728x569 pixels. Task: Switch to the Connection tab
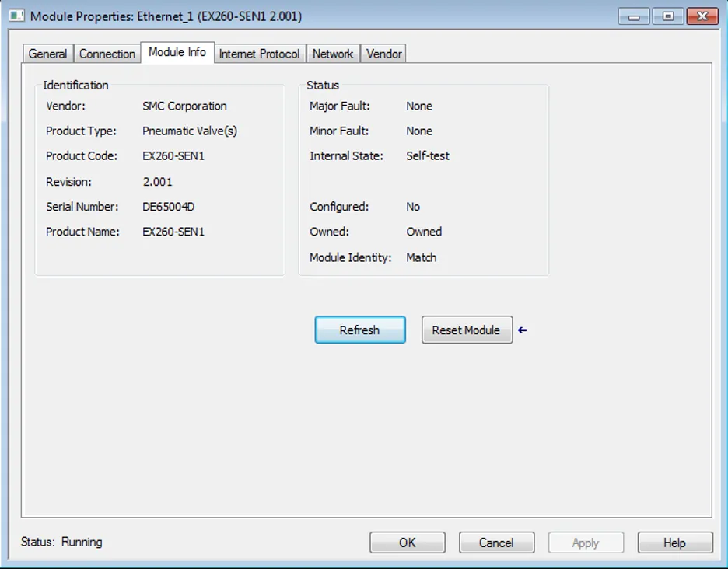click(107, 54)
